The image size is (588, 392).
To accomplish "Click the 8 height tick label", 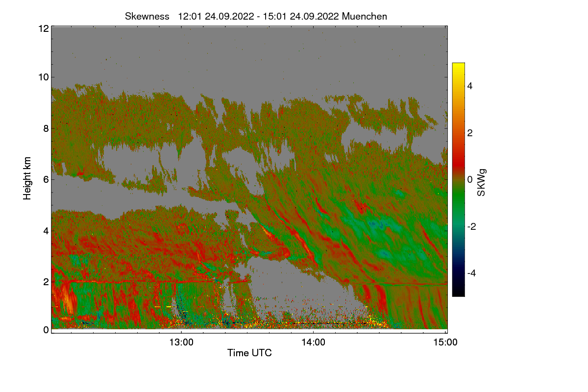I will (46, 128).
